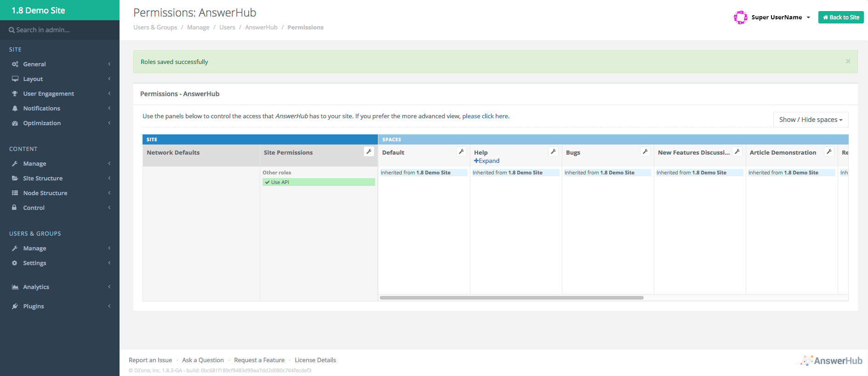This screenshot has width=868, height=376.
Task: Click the Manage breadcrumb link
Action: click(x=198, y=28)
